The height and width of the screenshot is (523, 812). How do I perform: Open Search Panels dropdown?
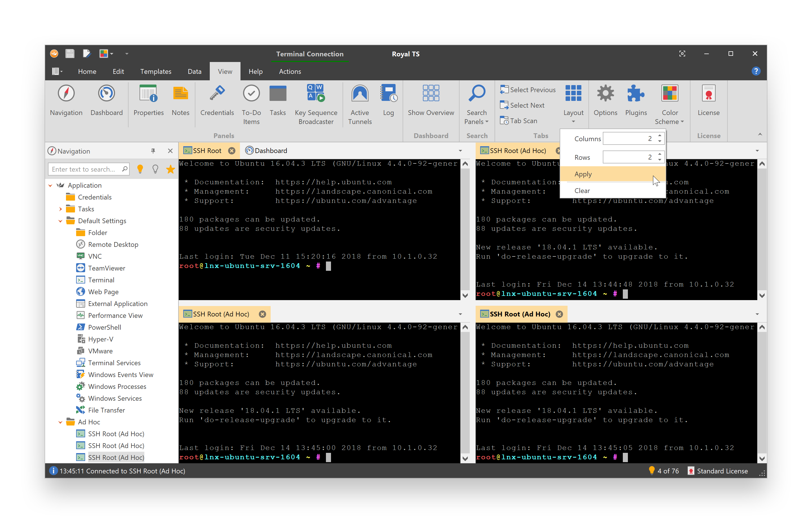coord(476,105)
